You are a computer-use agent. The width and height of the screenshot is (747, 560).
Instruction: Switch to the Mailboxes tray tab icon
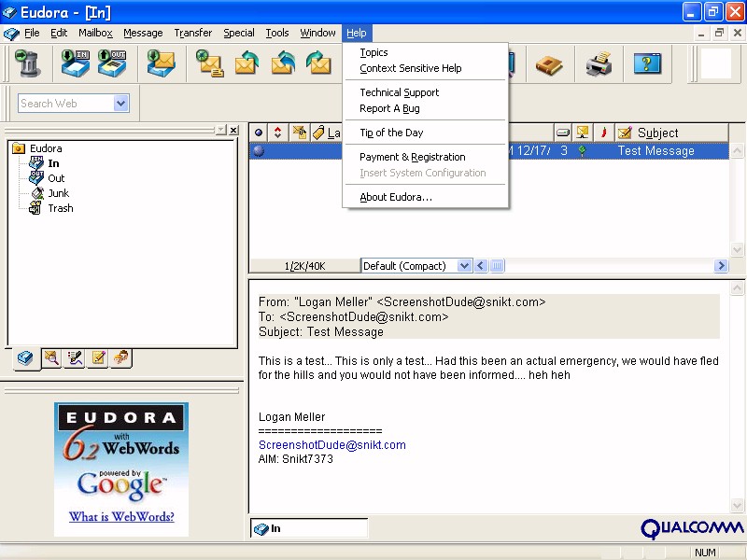pyautogui.click(x=26, y=358)
